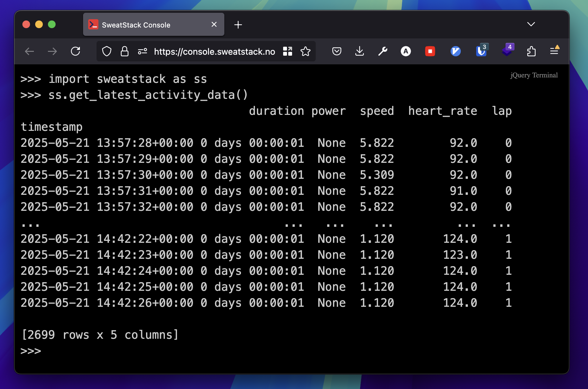This screenshot has height=389, width=588.
Task: Click the URL https://console.sweatstack.no
Action: click(214, 52)
